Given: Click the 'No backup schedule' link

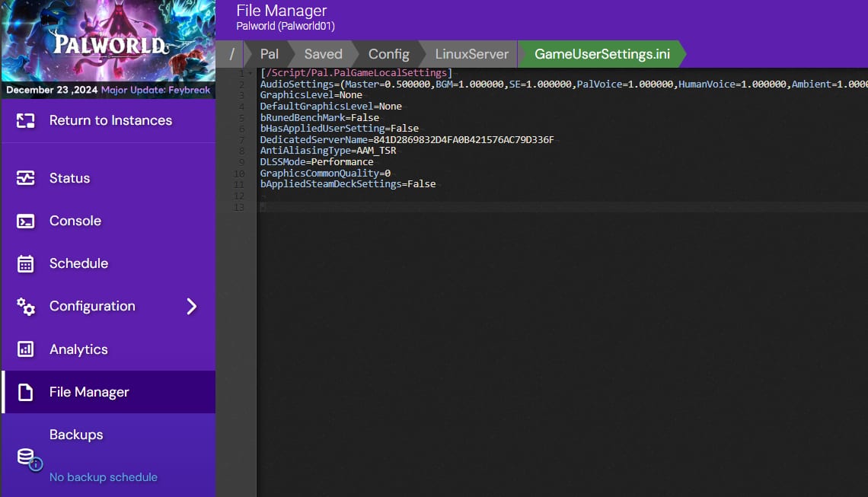Looking at the screenshot, I should pos(104,477).
